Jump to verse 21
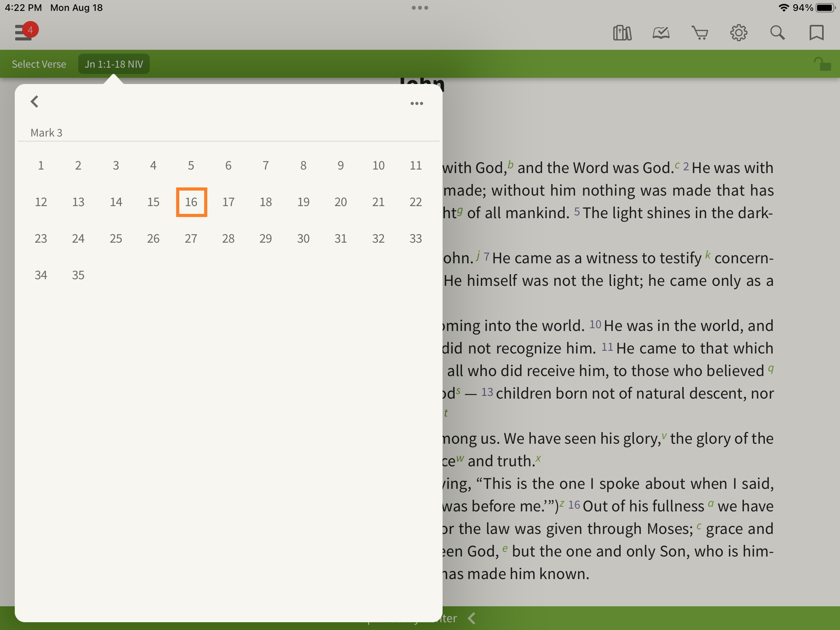The width and height of the screenshot is (840, 630). (x=378, y=202)
